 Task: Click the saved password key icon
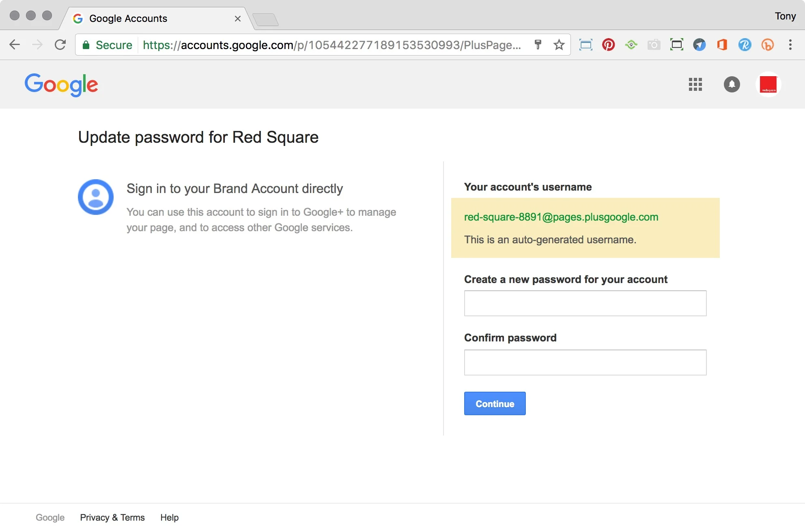click(538, 45)
